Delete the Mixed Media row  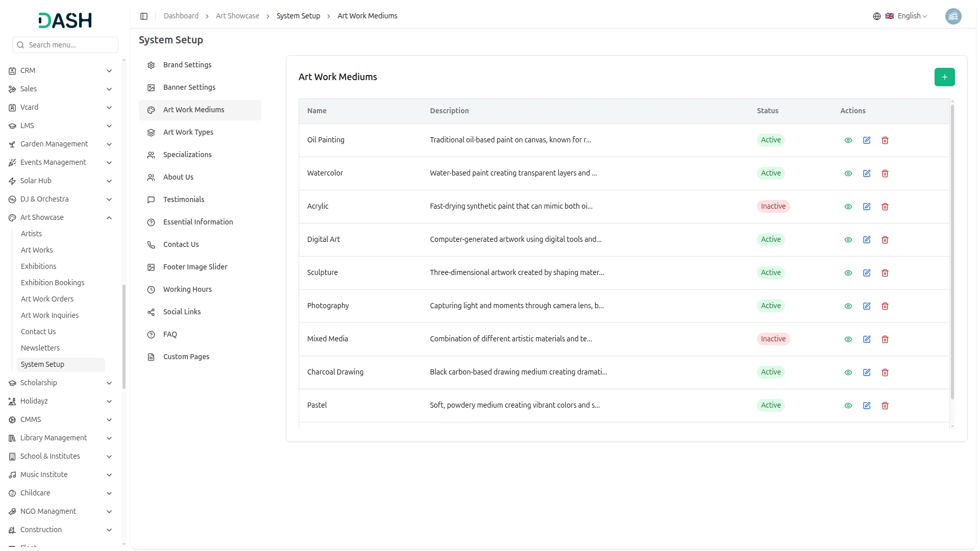(885, 339)
